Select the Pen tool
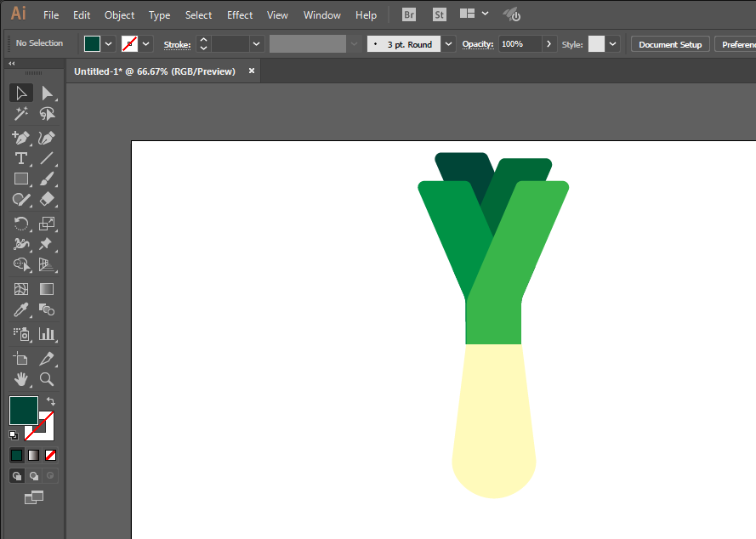Image resolution: width=756 pixels, height=539 pixels. (x=21, y=138)
